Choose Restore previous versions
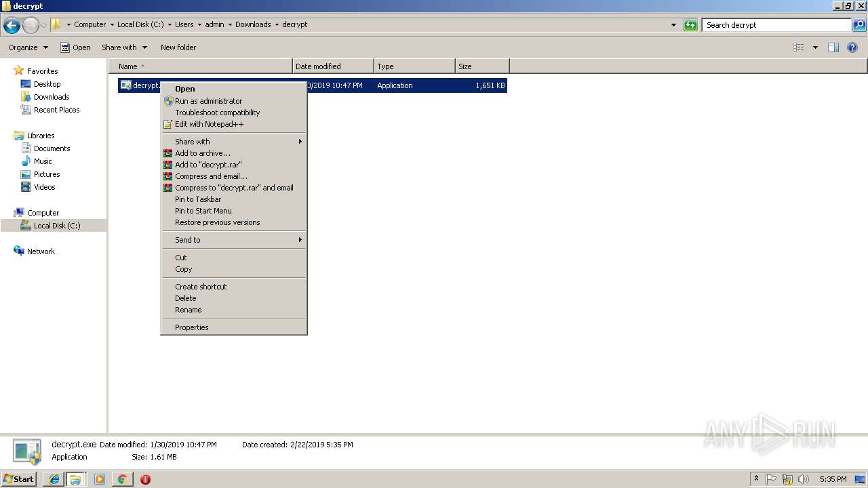Image resolution: width=868 pixels, height=488 pixels. click(x=233, y=222)
